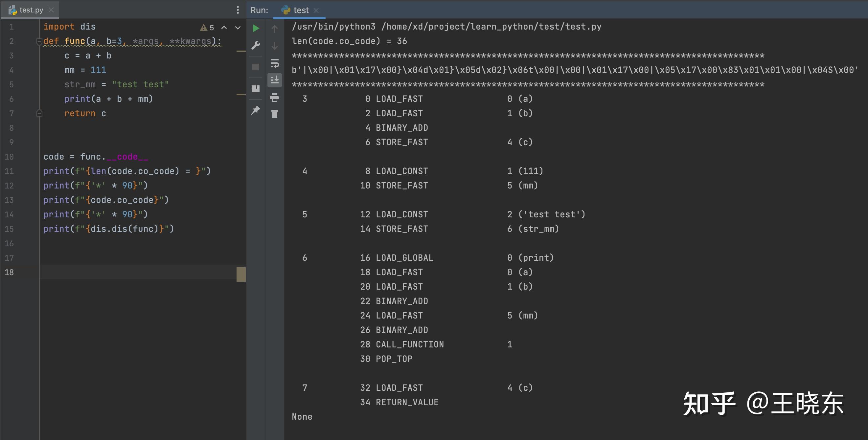Click the Down the Stack Trace arrow
This screenshot has height=440, width=868.
click(275, 46)
